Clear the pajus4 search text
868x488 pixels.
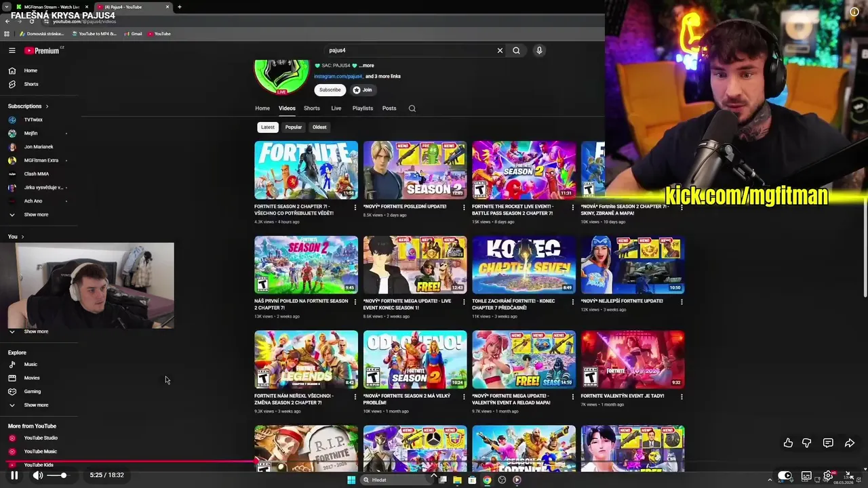[x=500, y=50]
